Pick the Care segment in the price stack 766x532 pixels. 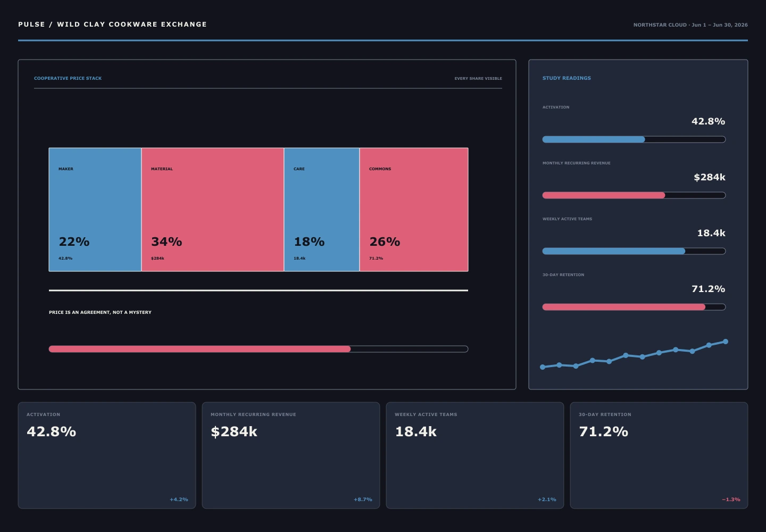point(322,210)
